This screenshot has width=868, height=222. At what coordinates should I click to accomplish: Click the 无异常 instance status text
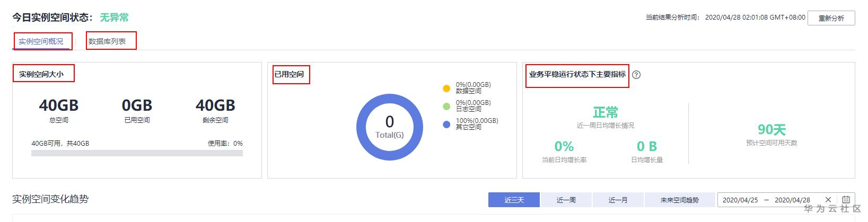pyautogui.click(x=114, y=17)
